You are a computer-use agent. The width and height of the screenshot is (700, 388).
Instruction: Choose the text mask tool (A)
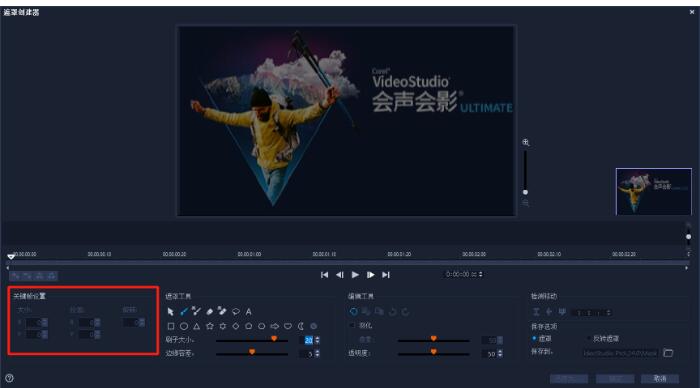249,312
